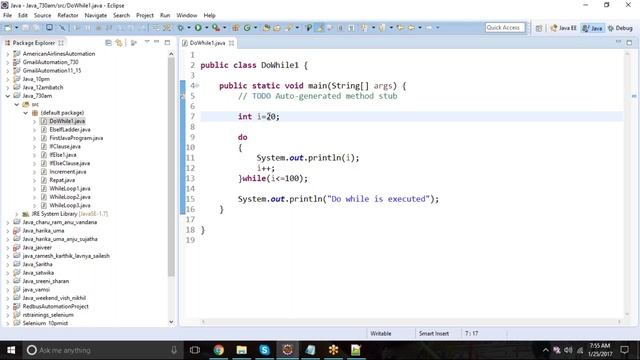Click the Open Task folder icon
This screenshot has height=360, width=640.
pos(277,28)
